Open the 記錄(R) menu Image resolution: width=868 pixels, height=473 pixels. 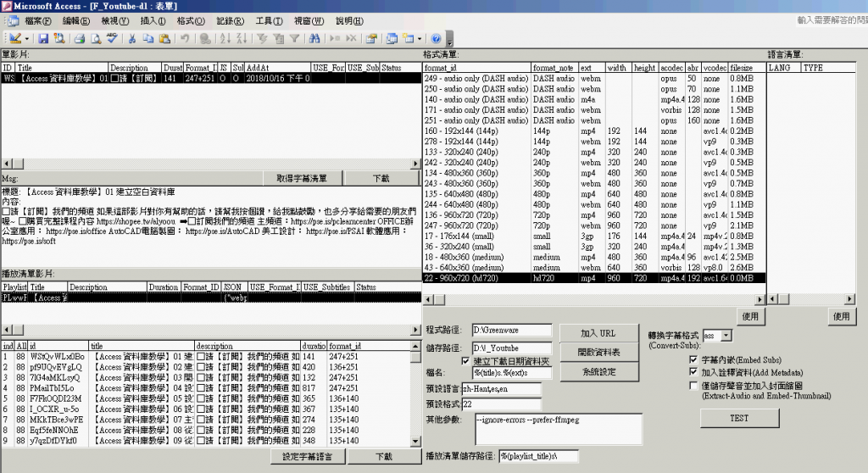[230, 21]
